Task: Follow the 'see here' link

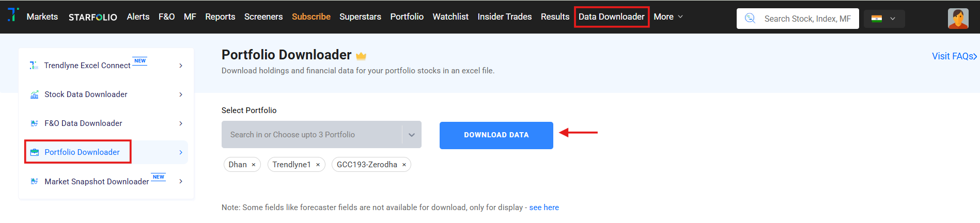Action: point(544,208)
